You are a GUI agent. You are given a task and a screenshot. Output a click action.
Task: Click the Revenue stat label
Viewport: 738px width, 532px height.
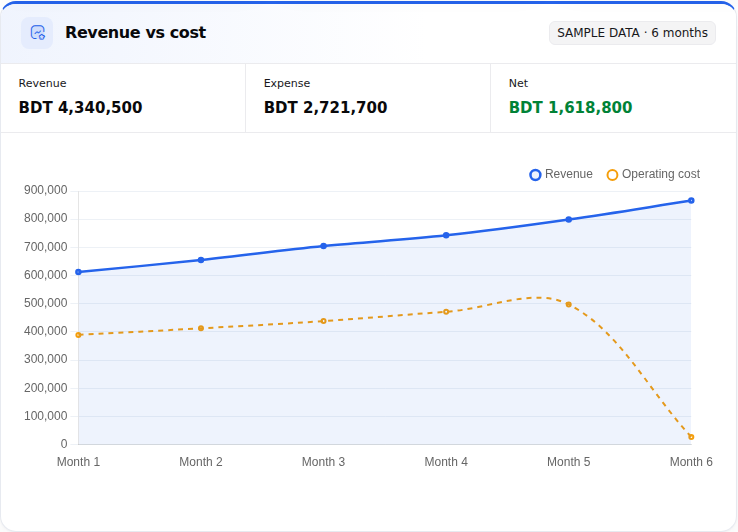(x=42, y=83)
